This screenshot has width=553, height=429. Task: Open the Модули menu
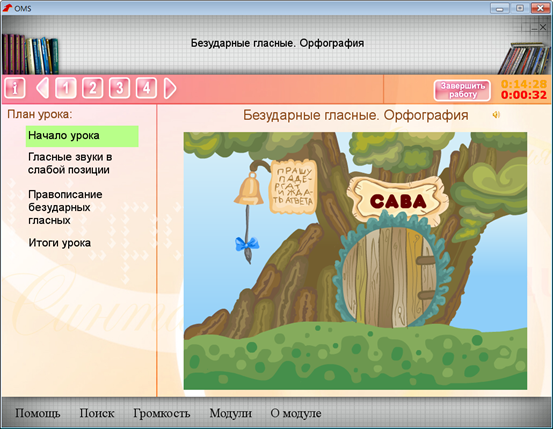point(231,413)
